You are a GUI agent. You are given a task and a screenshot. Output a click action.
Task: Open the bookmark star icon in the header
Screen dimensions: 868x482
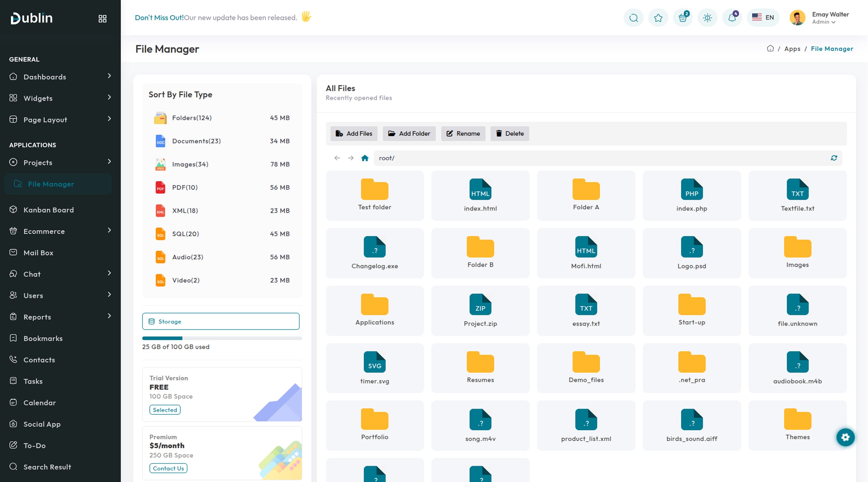[658, 18]
